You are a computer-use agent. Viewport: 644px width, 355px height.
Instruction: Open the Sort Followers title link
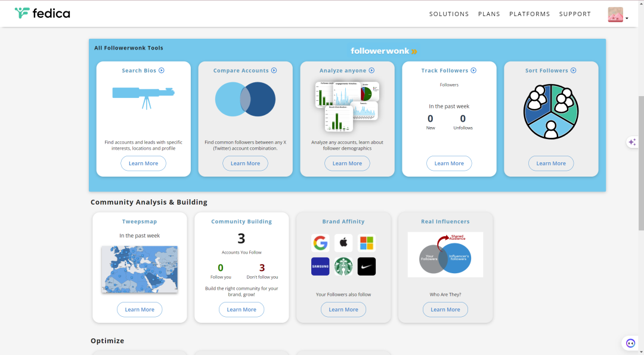tap(546, 70)
